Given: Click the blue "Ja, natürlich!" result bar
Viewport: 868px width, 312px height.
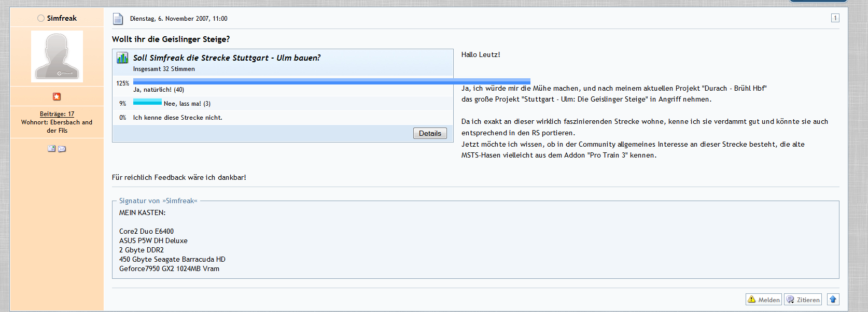Looking at the screenshot, I should (x=331, y=81).
